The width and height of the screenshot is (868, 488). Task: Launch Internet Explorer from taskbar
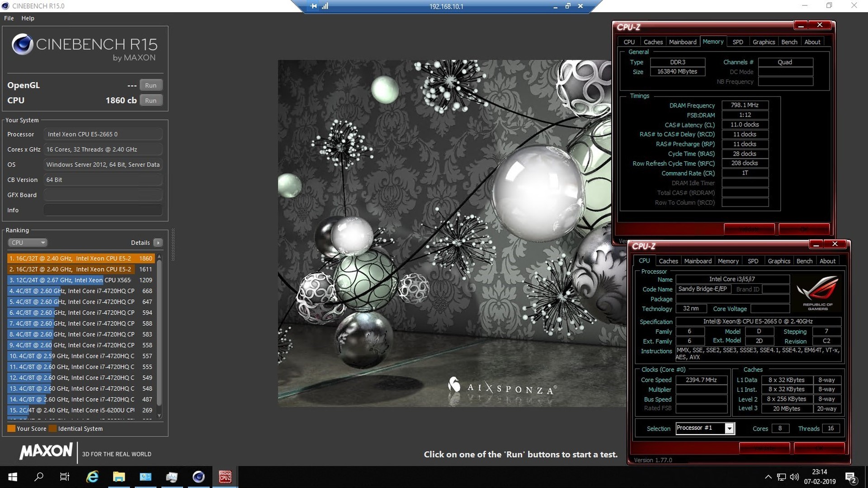pos(92,477)
